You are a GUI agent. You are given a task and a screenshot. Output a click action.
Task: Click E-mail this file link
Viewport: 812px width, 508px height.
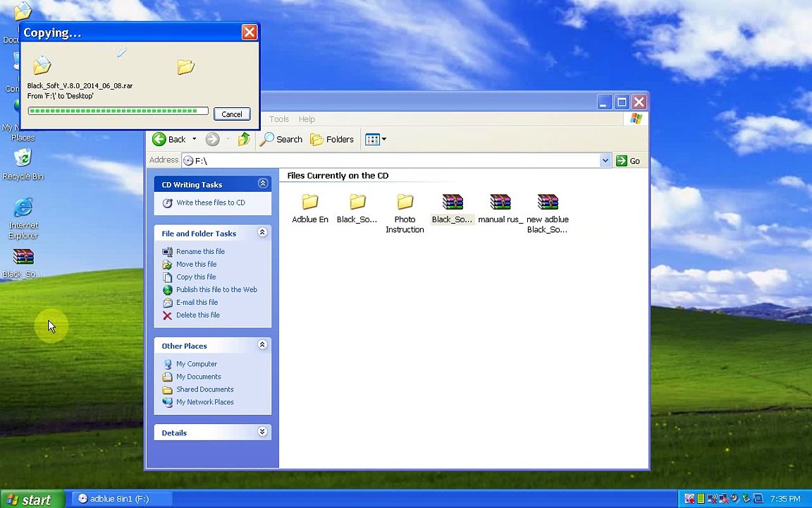click(x=197, y=302)
